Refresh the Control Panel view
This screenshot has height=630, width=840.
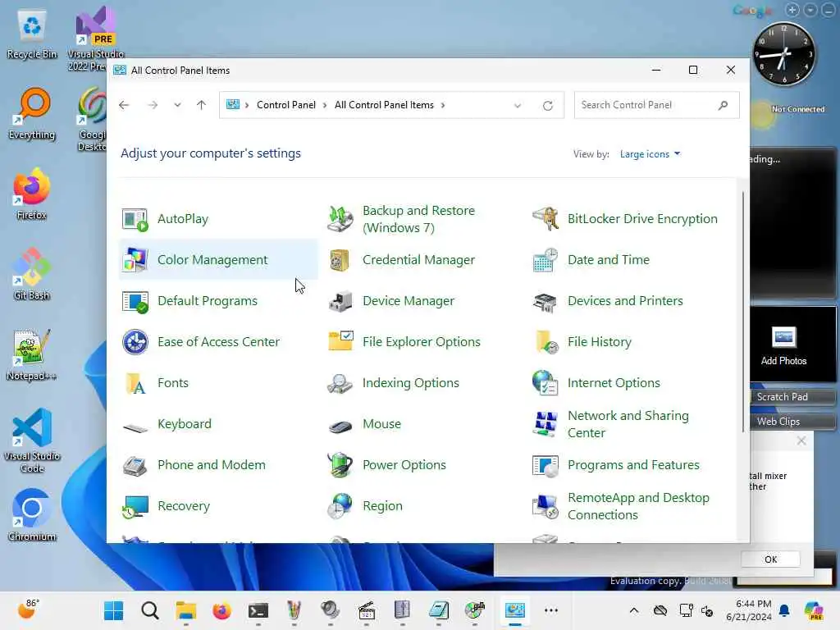click(x=547, y=106)
